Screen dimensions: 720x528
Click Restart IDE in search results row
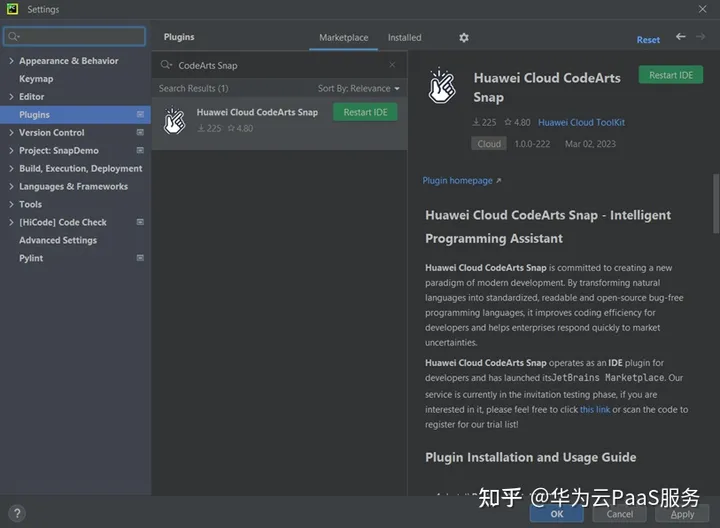click(x=365, y=112)
